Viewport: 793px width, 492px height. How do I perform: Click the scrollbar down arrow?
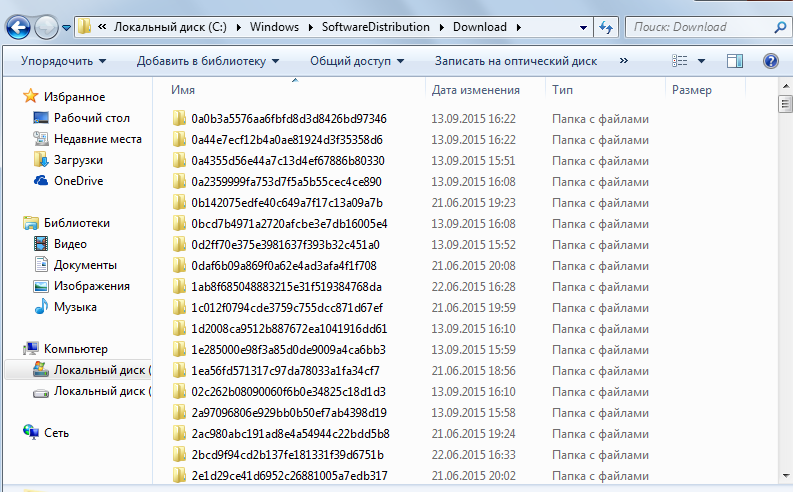click(785, 475)
